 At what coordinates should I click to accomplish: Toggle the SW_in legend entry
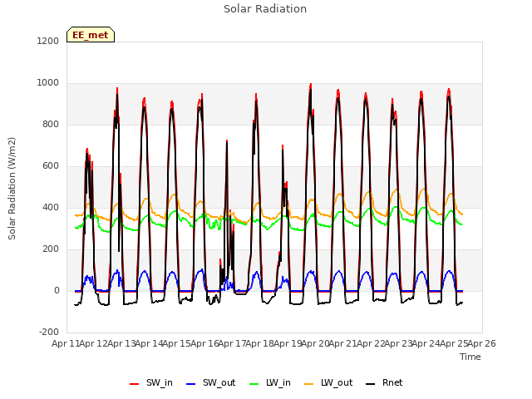coord(151,382)
